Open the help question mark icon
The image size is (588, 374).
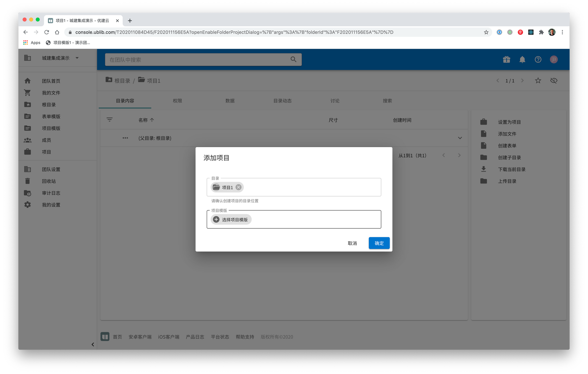538,59
